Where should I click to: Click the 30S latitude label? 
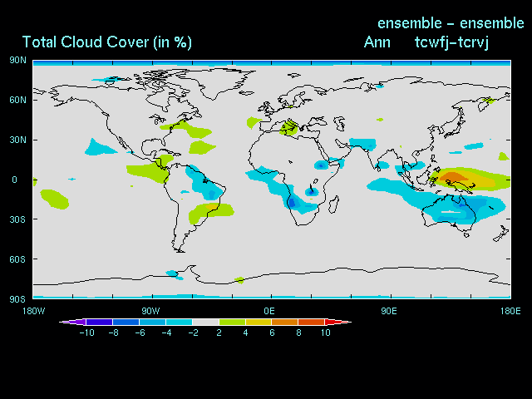[17, 219]
